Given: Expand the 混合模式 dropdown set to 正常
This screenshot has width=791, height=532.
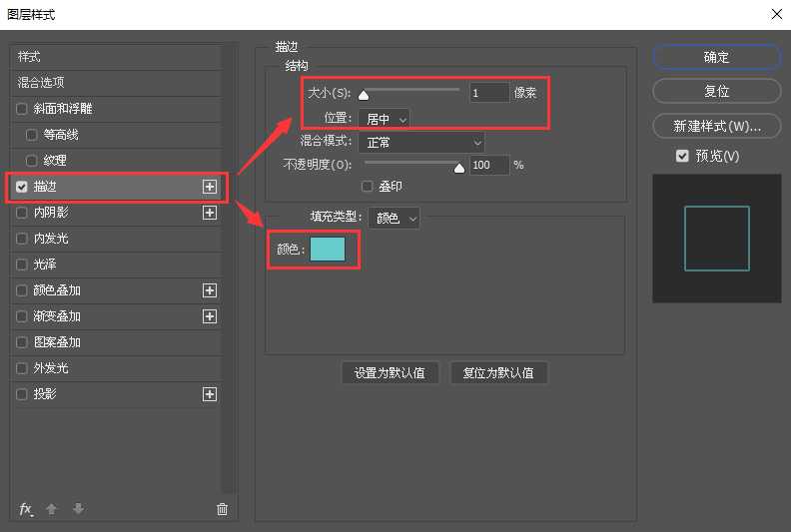Looking at the screenshot, I should click(418, 142).
